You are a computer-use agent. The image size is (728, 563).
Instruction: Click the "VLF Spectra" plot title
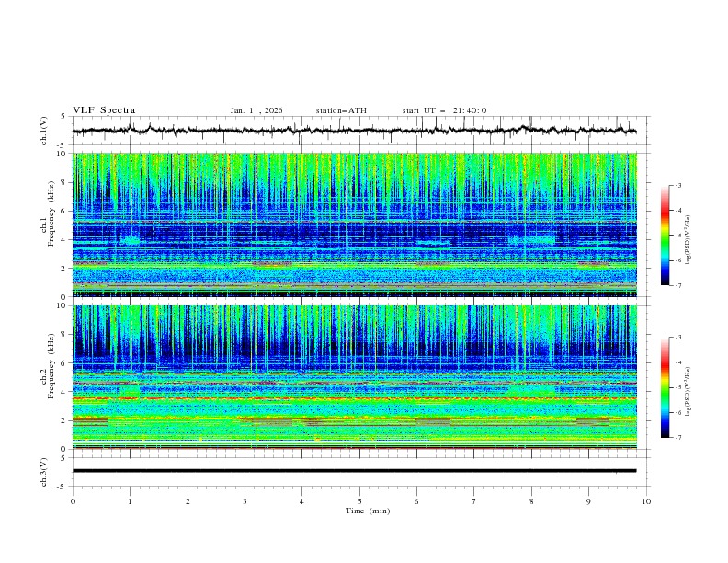104,110
